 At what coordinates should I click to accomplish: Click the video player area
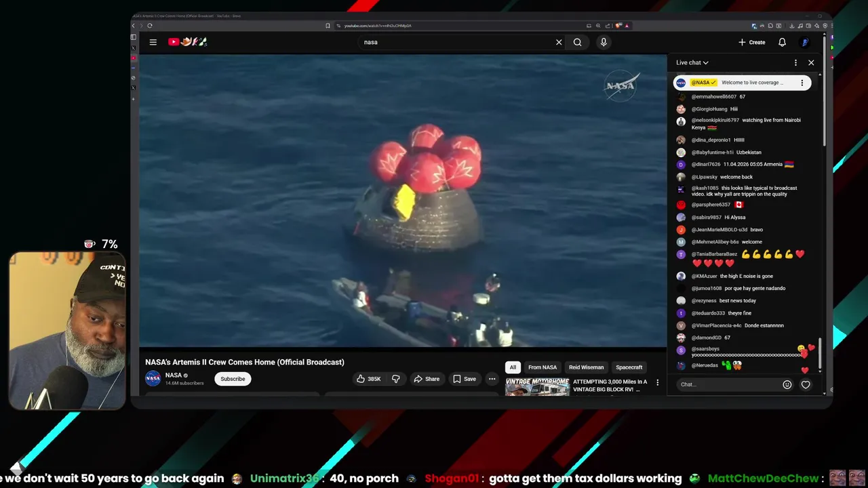tap(403, 201)
